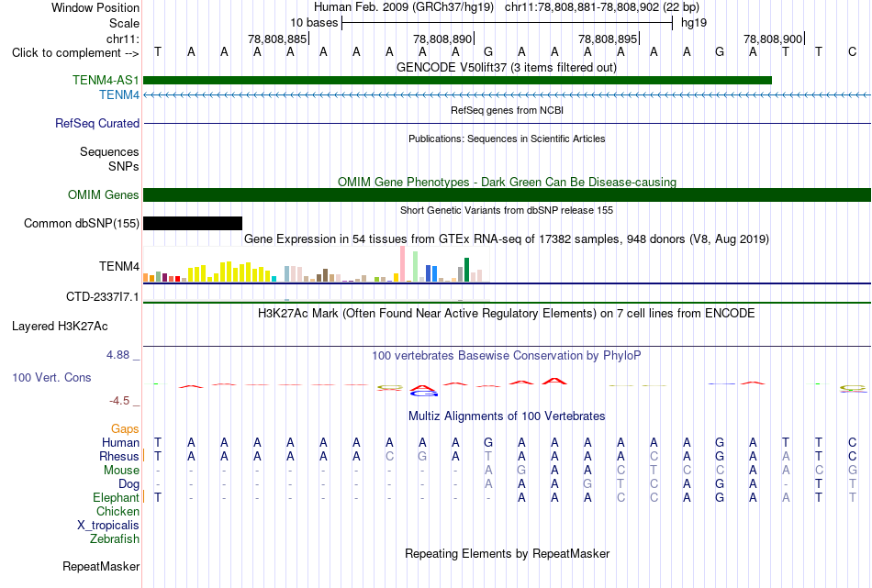The image size is (872, 588).
Task: Click the RefSeq genes from NCBI title
Action: click(507, 111)
